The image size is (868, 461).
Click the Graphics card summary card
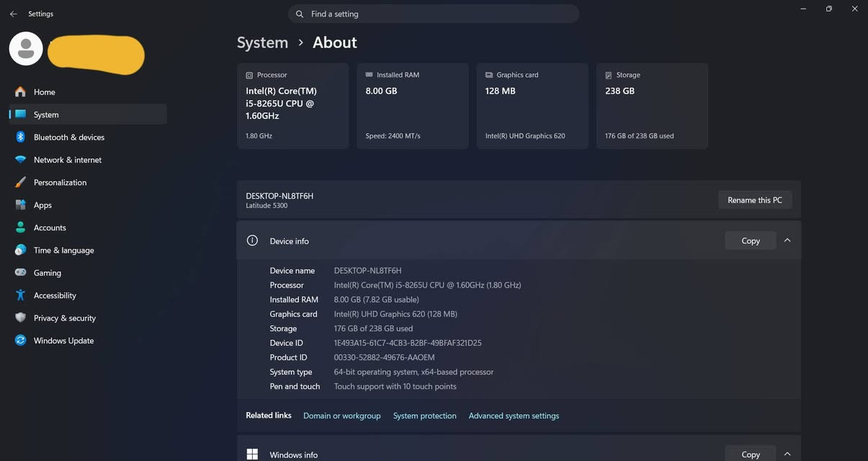(x=532, y=106)
